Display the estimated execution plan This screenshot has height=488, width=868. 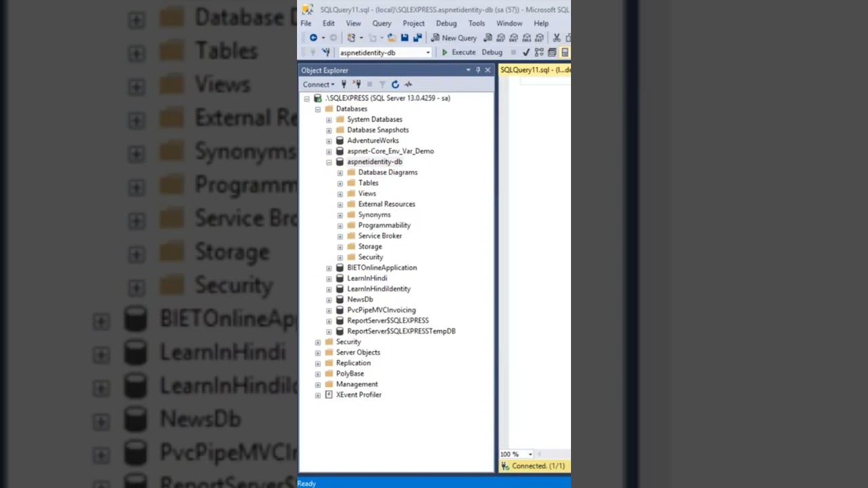(539, 52)
